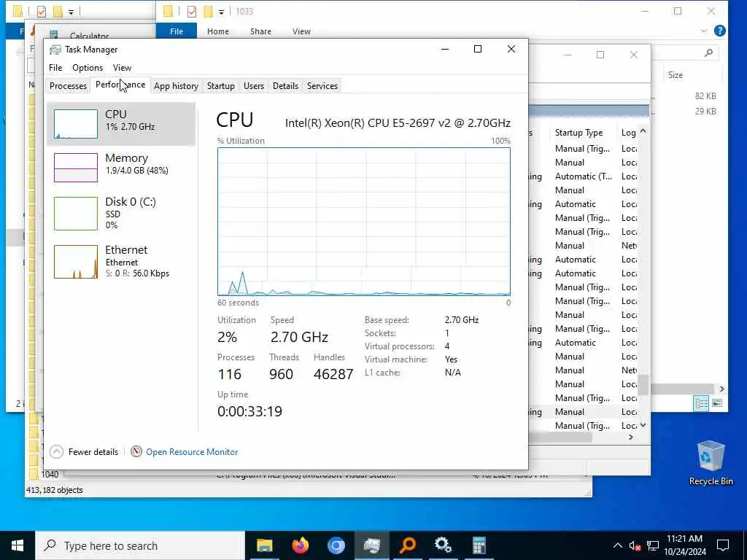The image size is (747, 560).
Task: Switch to large icons view in Explorer
Action: (717, 403)
